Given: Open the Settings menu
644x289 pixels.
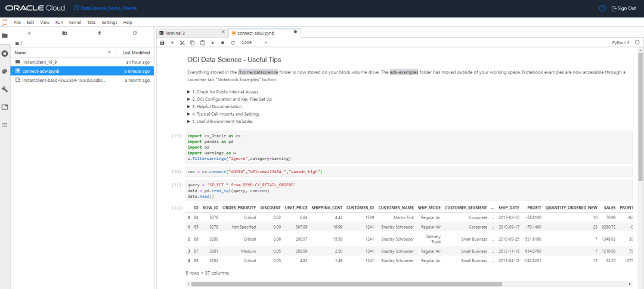Looking at the screenshot, I should click(x=109, y=22).
